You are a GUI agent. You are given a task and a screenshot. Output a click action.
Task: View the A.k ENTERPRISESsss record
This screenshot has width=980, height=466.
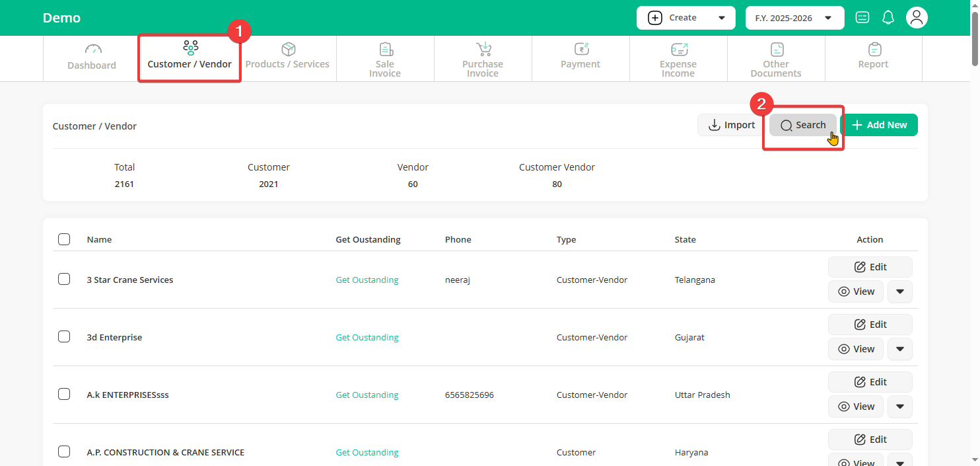856,407
